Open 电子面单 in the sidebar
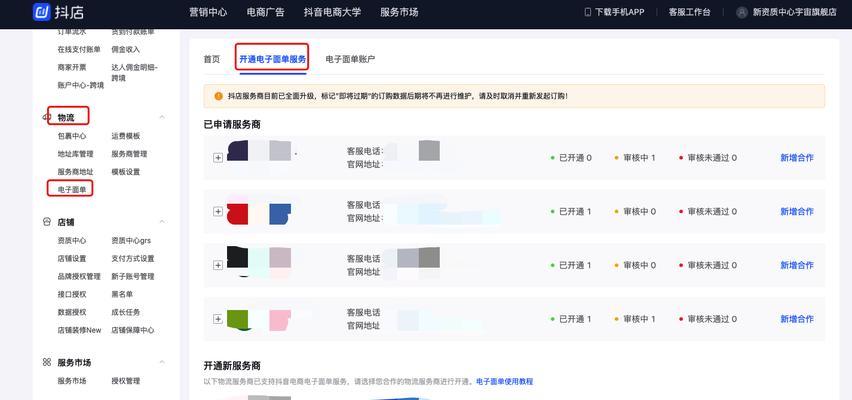This screenshot has width=852, height=400. 72,190
